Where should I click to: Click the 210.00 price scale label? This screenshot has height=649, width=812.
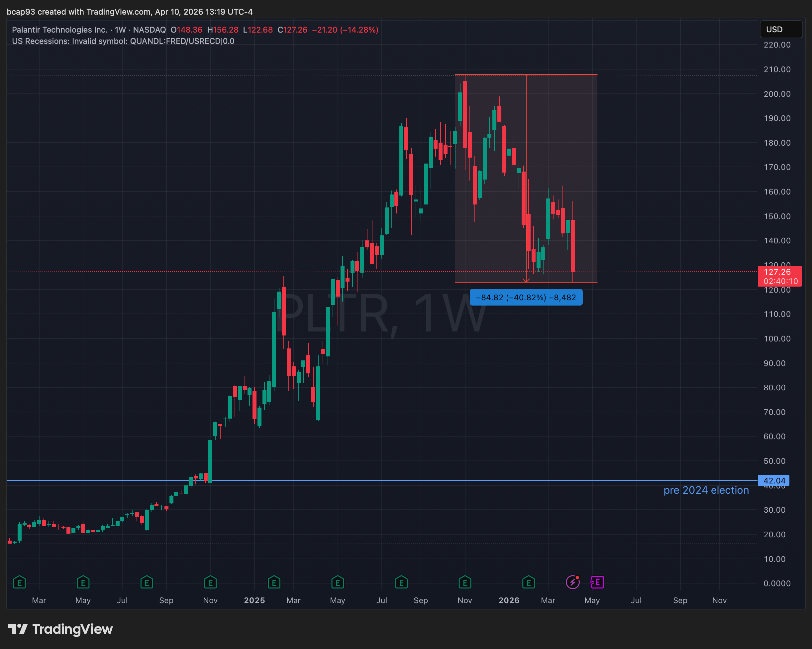(x=777, y=69)
